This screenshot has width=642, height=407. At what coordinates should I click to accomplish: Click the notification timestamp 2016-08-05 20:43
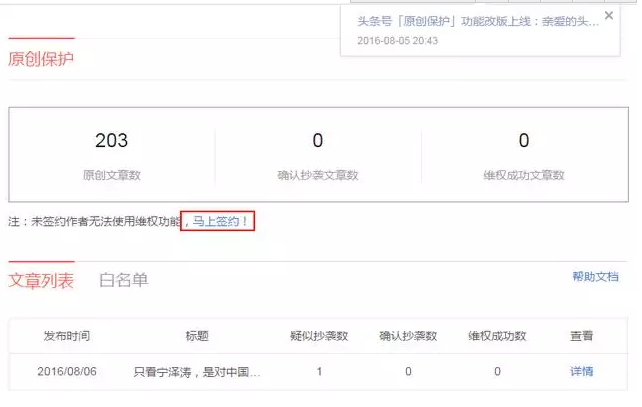[x=397, y=41]
